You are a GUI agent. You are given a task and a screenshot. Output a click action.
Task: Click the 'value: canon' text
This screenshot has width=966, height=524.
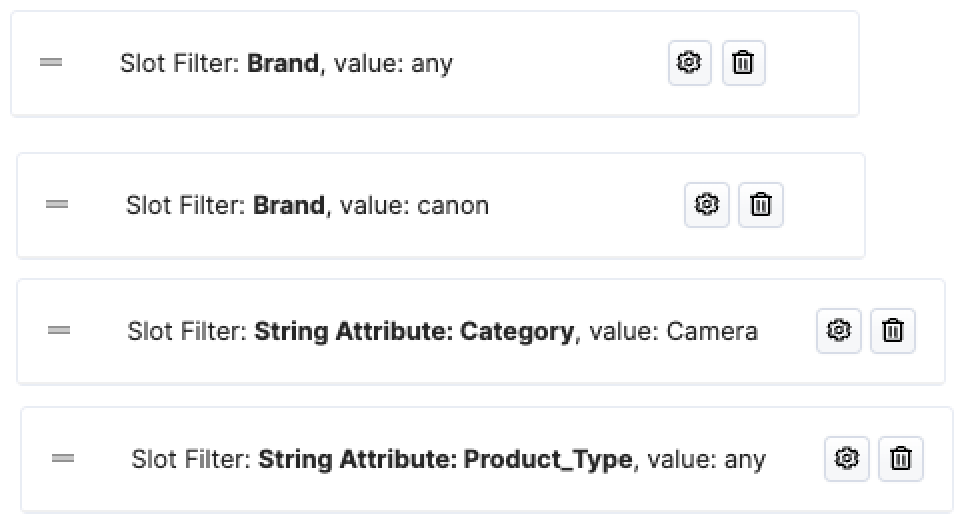click(415, 205)
